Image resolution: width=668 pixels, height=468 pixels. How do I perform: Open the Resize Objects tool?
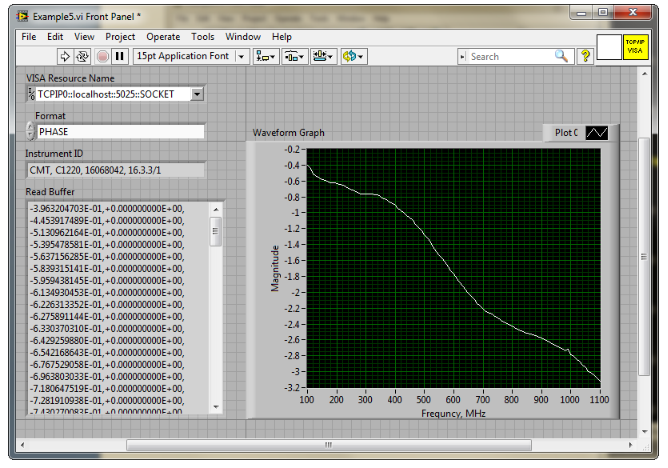coord(323,56)
